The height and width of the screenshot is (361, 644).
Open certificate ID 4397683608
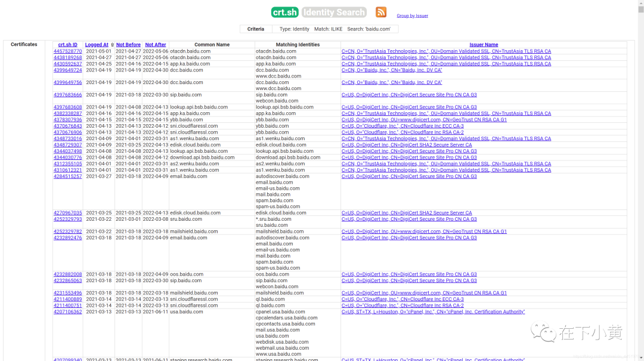tap(67, 107)
